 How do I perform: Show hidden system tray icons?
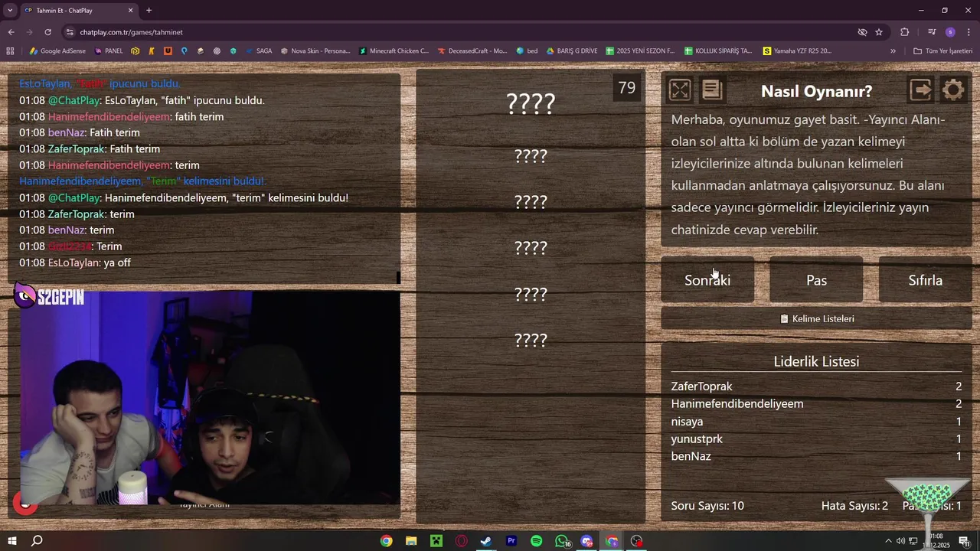pyautogui.click(x=888, y=541)
